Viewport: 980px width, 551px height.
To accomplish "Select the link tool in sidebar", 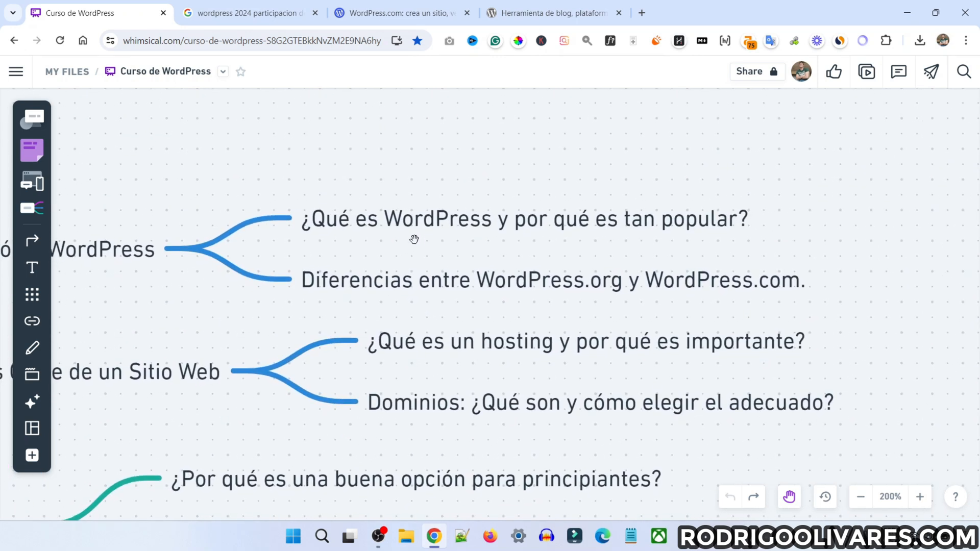I will click(32, 321).
